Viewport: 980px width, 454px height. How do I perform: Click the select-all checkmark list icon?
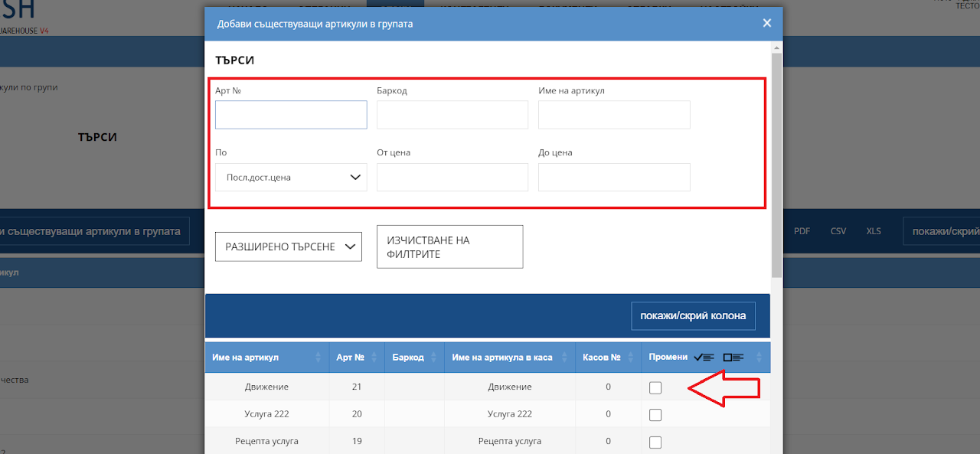pos(704,358)
